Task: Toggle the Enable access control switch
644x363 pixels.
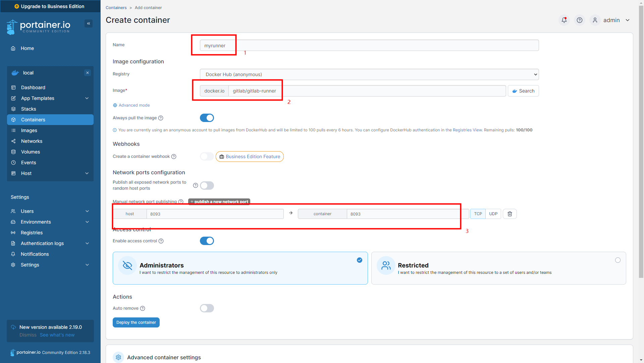Action: tap(206, 241)
